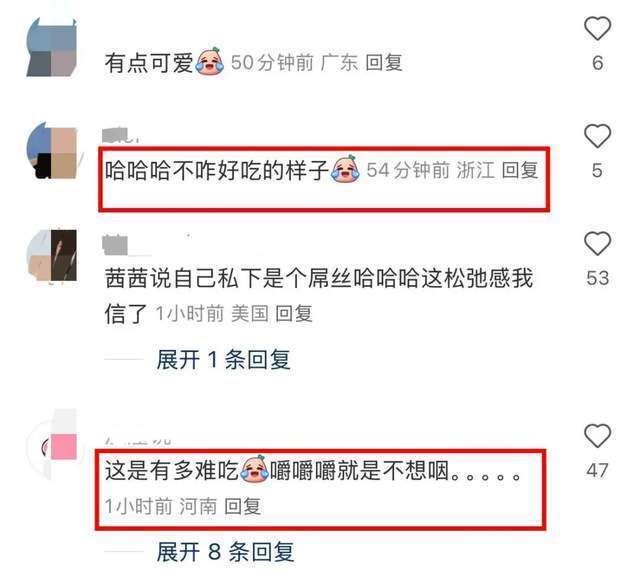The width and height of the screenshot is (640, 584).
Task: Open the blurred username above 浙江 comment
Action: click(x=120, y=135)
